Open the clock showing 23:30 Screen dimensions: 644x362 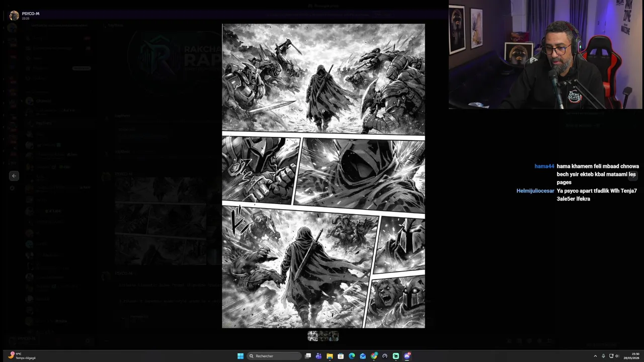click(x=631, y=356)
